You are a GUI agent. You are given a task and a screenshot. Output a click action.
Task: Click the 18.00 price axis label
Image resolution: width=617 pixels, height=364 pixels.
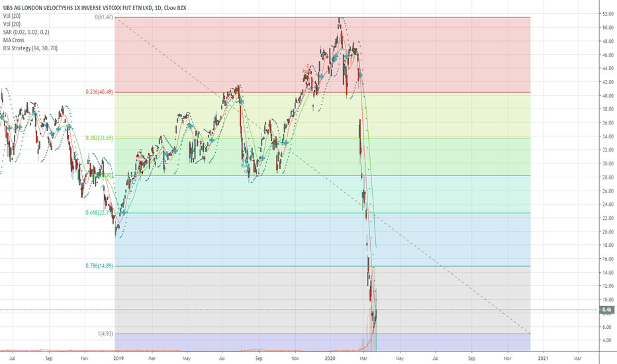coord(608,245)
